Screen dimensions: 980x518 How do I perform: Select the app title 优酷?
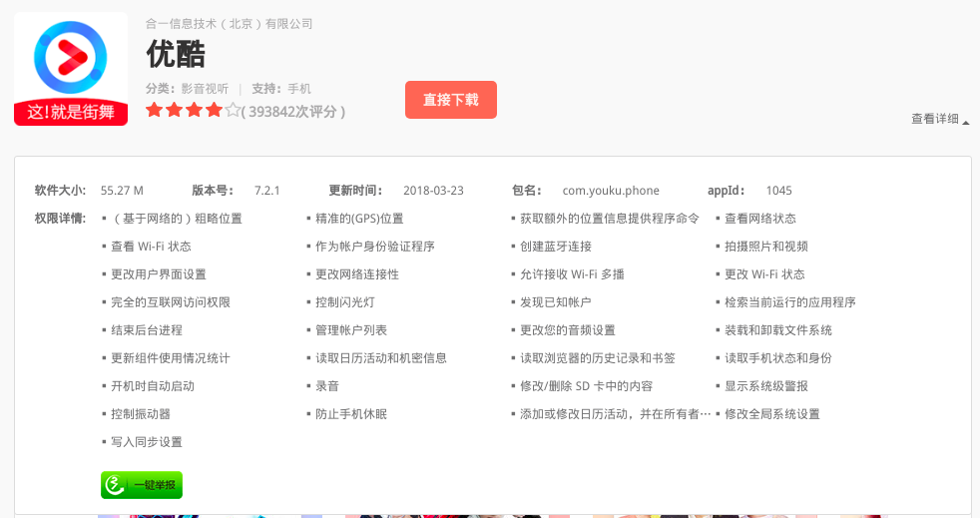(x=176, y=54)
